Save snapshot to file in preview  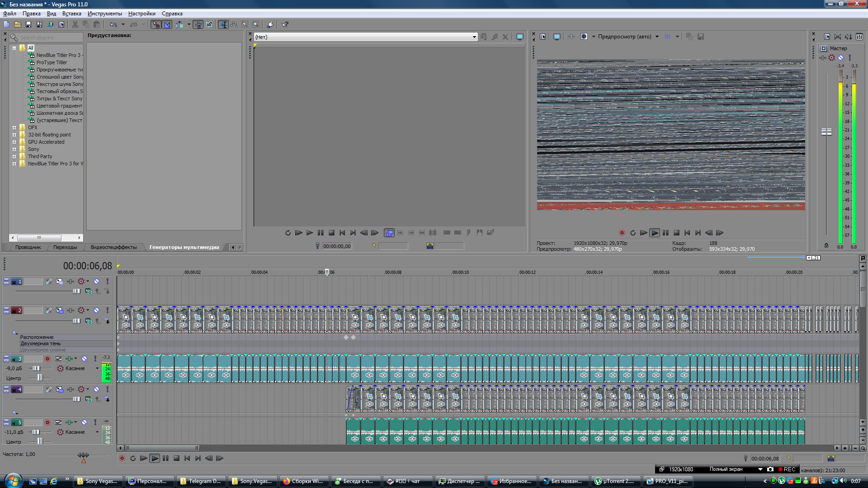coord(700,37)
